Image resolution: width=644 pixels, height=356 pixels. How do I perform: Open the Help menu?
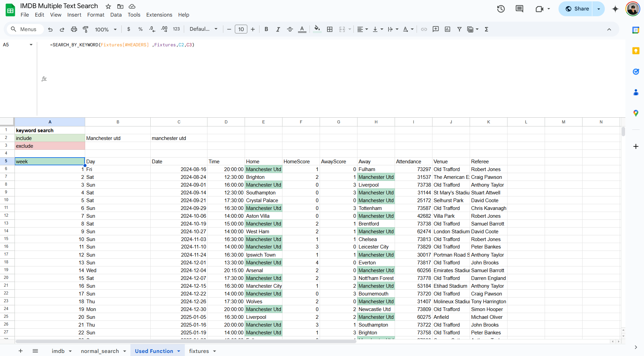(x=183, y=15)
